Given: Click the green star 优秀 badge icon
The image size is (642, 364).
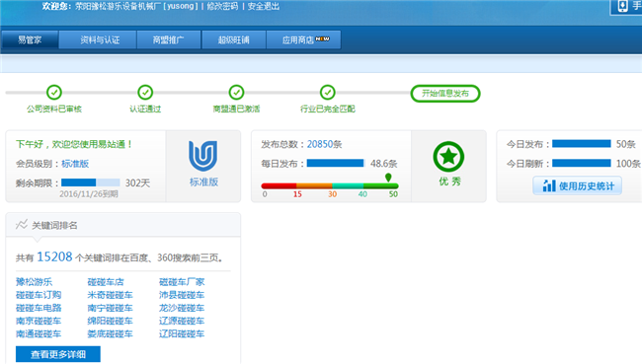Looking at the screenshot, I should click(x=448, y=157).
